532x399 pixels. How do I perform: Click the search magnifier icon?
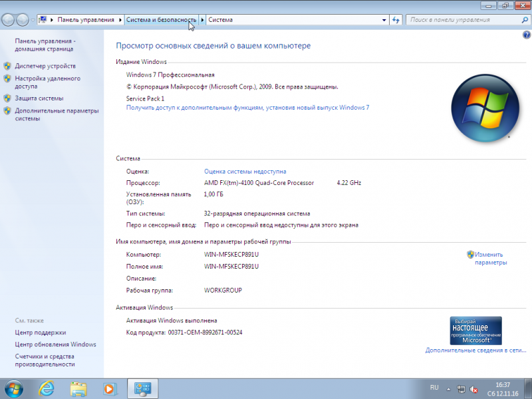tap(525, 20)
